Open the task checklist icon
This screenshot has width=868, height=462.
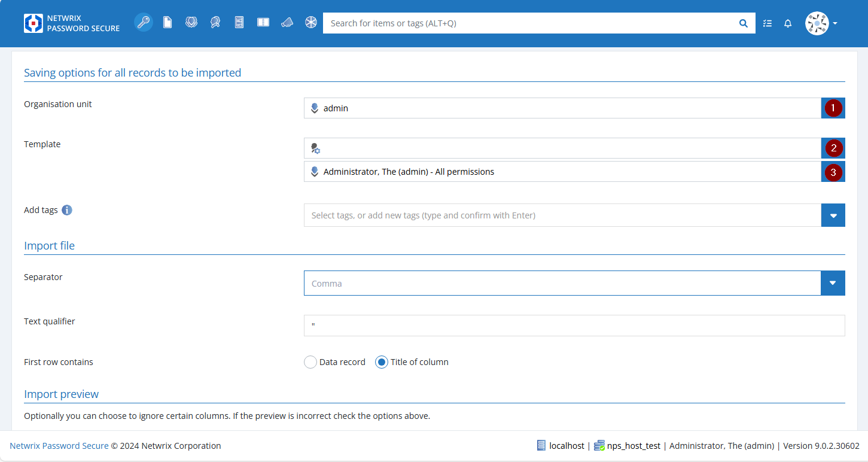click(768, 23)
